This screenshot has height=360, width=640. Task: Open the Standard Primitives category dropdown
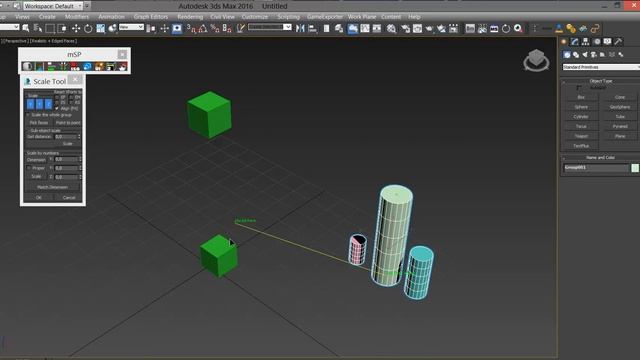coord(601,67)
